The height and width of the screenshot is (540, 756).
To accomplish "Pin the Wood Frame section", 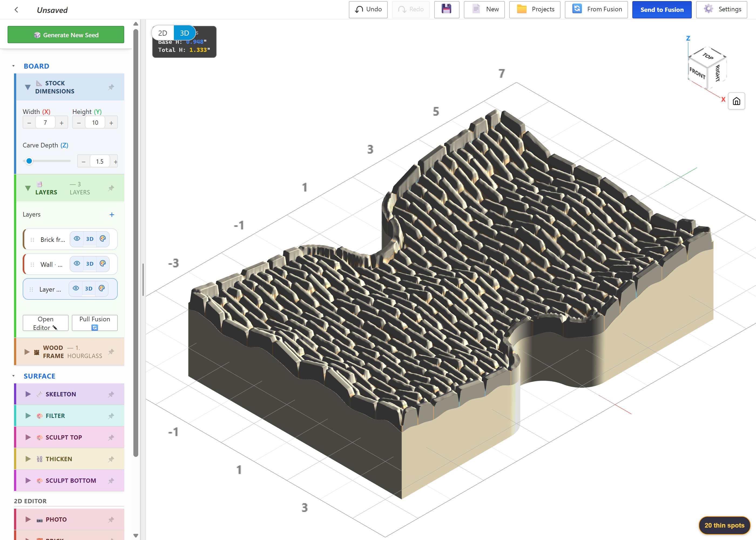I will click(x=111, y=352).
